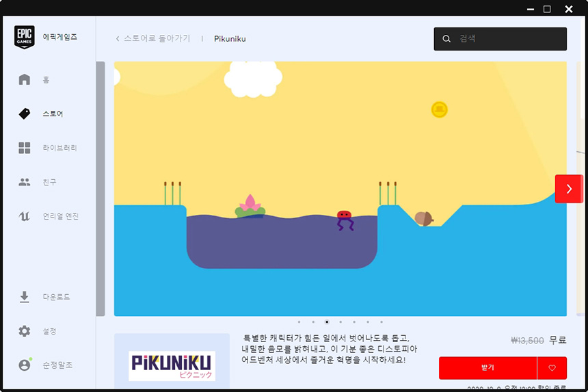Select the fifth carousel dot
Screen dimensions: 588x392
pyautogui.click(x=354, y=322)
